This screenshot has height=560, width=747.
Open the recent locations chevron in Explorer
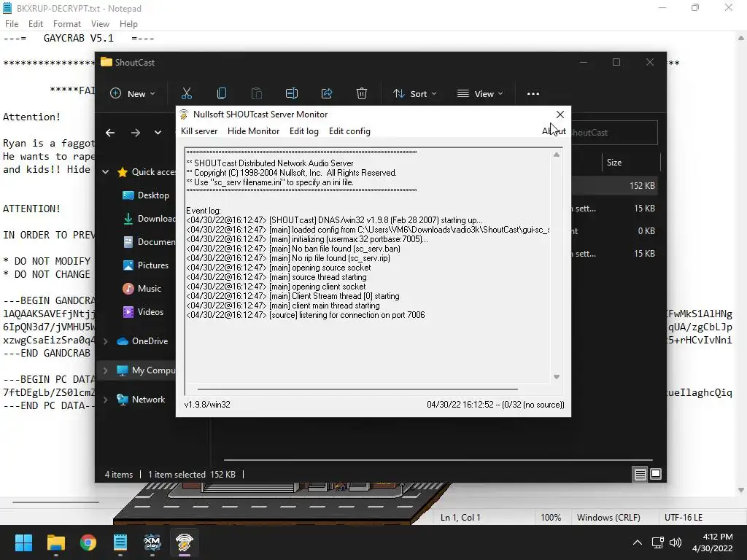coord(158,133)
